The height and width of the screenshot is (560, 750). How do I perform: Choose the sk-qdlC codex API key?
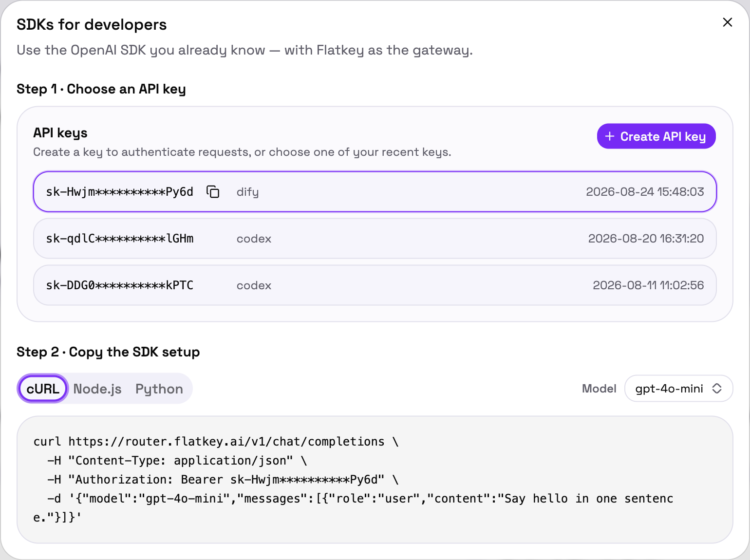click(x=375, y=238)
